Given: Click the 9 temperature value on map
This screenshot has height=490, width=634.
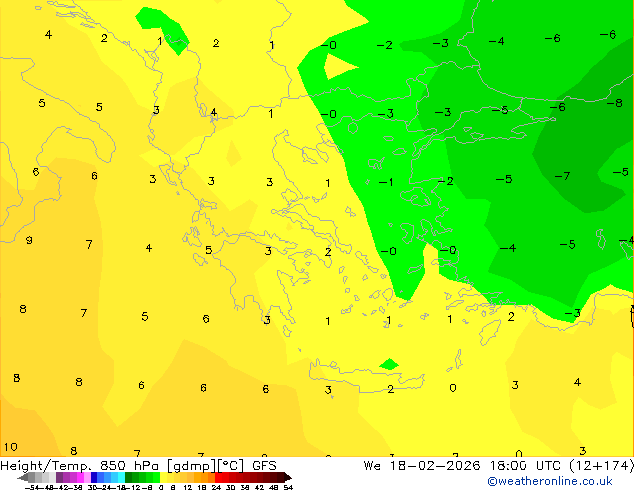Looking at the screenshot, I should point(29,240).
